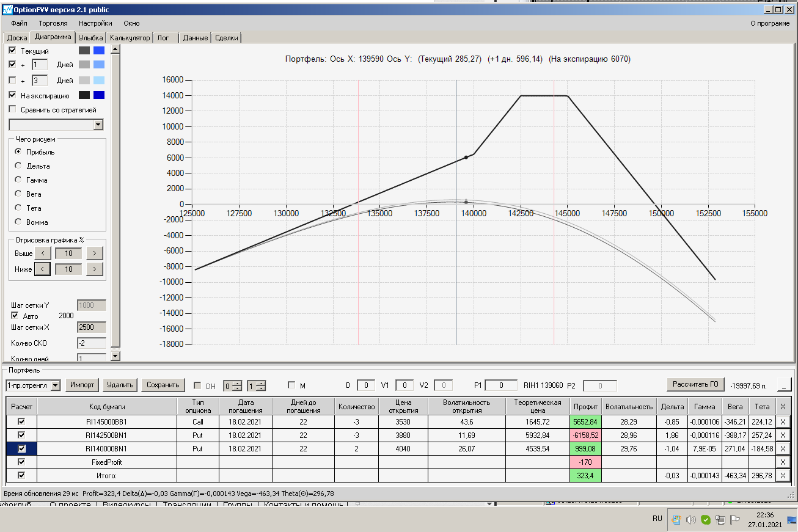Click the green shield tray icon

[706, 520]
